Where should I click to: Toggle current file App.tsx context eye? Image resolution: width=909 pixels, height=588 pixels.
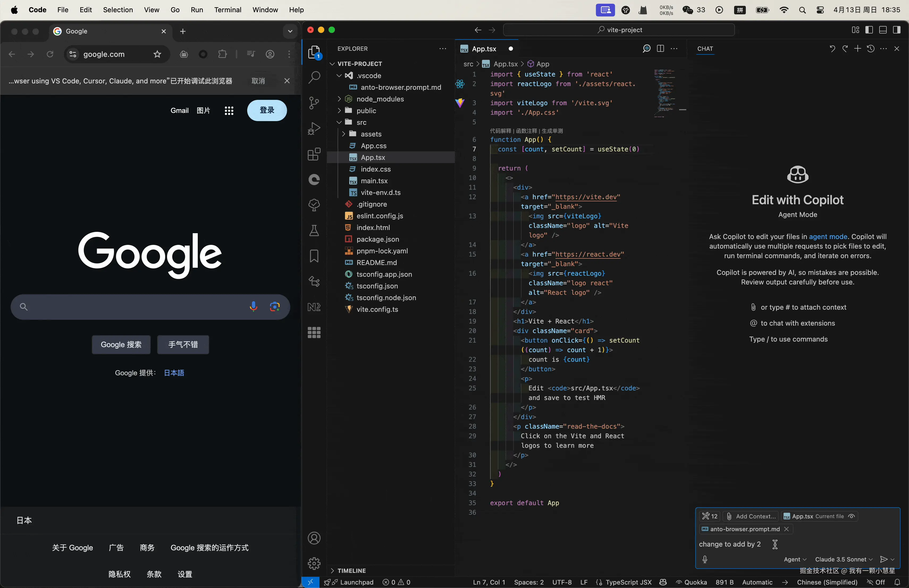851,516
